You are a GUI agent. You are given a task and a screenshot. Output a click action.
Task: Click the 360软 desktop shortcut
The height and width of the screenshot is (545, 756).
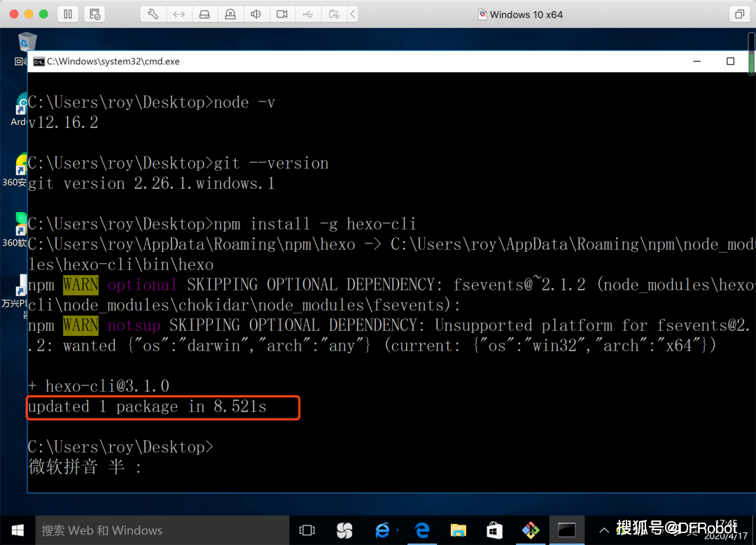coord(15,231)
